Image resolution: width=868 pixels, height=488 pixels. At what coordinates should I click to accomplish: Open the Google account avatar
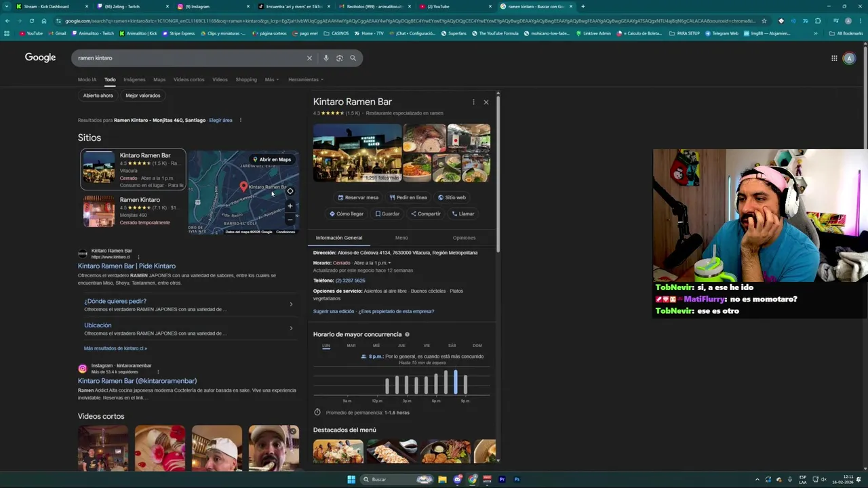(849, 58)
